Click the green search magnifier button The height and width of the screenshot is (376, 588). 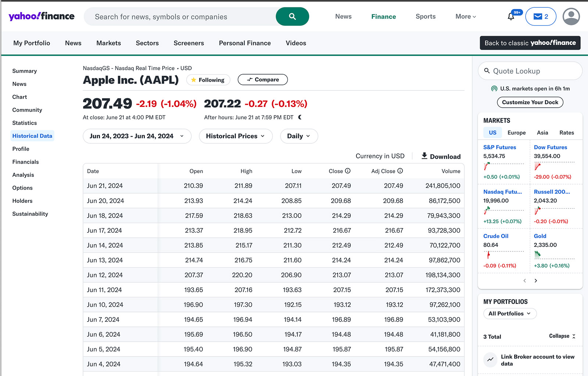coord(292,17)
